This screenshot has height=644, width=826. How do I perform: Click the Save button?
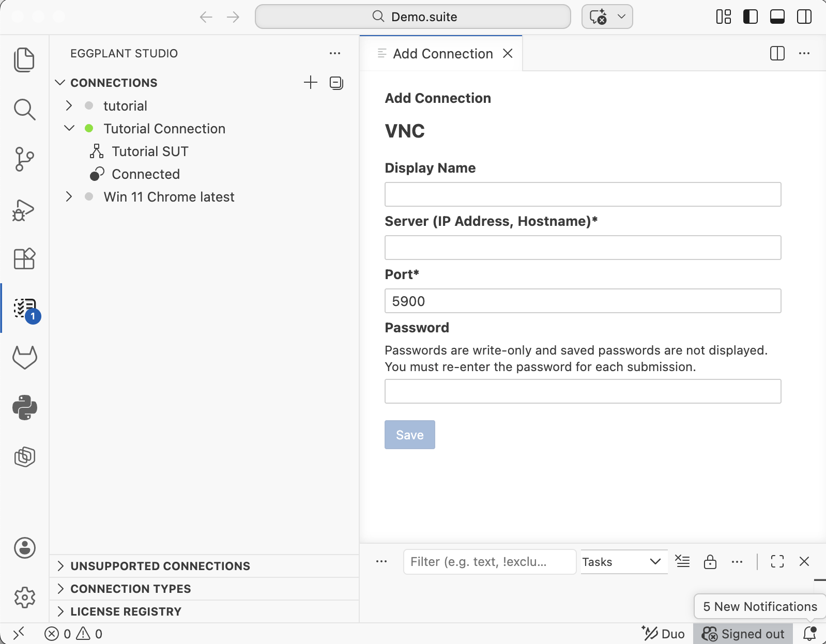(x=409, y=435)
